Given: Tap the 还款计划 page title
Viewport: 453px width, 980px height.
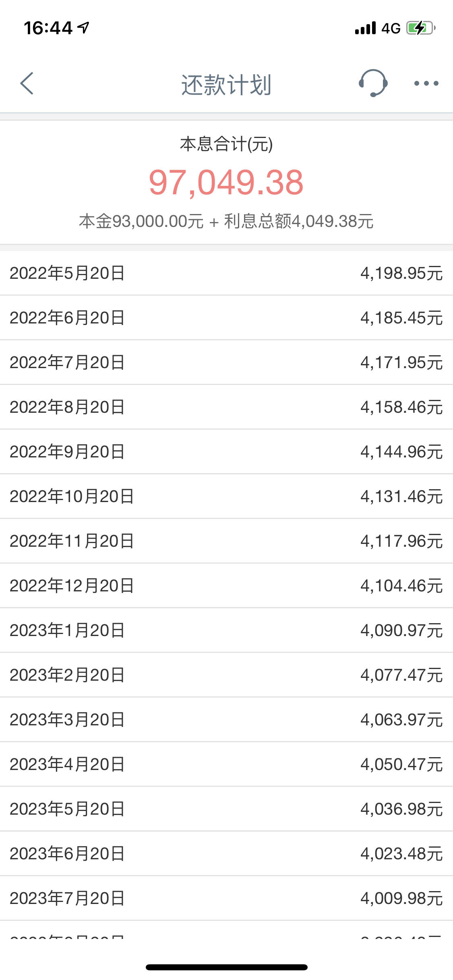Looking at the screenshot, I should [x=226, y=84].
